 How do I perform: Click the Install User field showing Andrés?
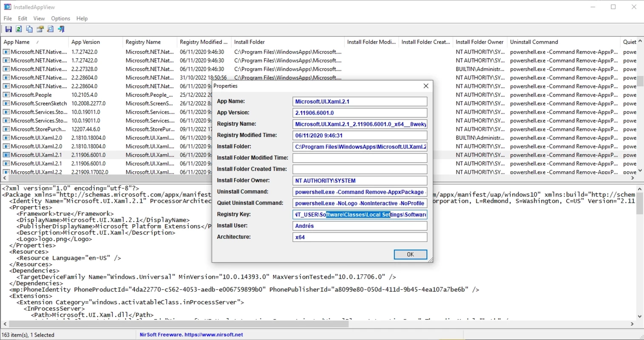pyautogui.click(x=360, y=226)
